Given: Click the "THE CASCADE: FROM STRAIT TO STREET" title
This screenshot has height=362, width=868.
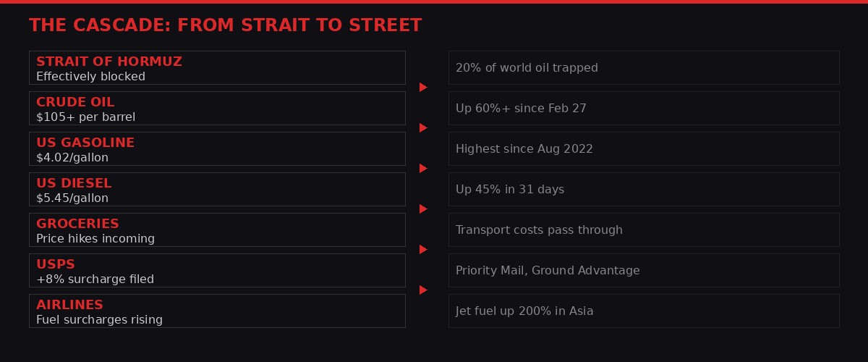Looking at the screenshot, I should [x=225, y=25].
